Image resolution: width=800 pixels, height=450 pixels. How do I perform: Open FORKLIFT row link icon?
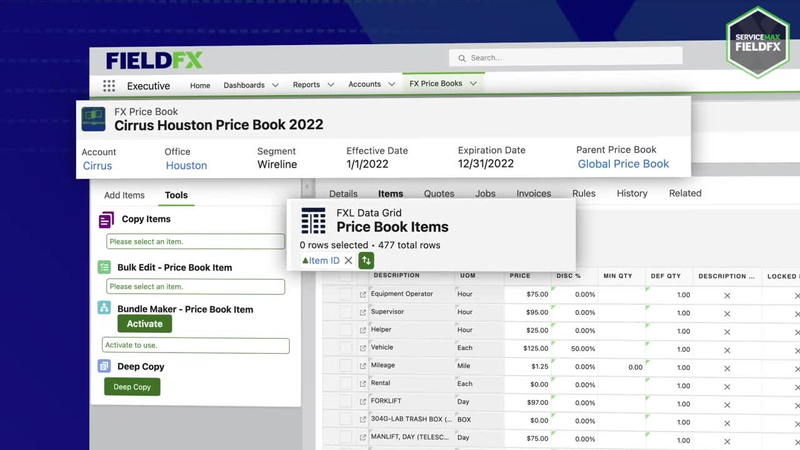tap(363, 402)
